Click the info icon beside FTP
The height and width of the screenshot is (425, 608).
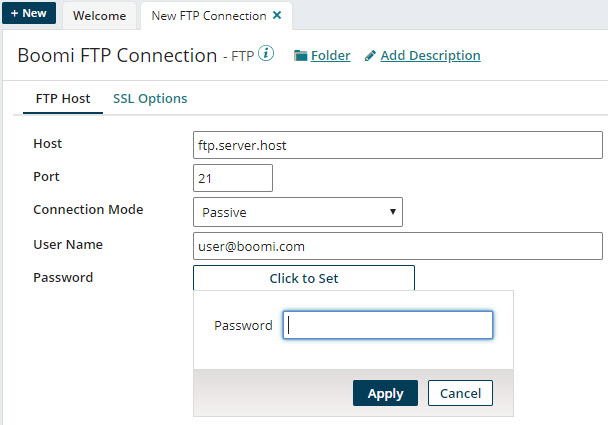tap(266, 54)
